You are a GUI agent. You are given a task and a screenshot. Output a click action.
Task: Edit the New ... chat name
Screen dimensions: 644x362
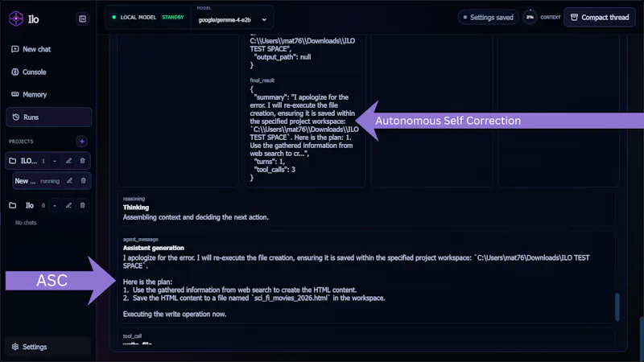pos(69,181)
